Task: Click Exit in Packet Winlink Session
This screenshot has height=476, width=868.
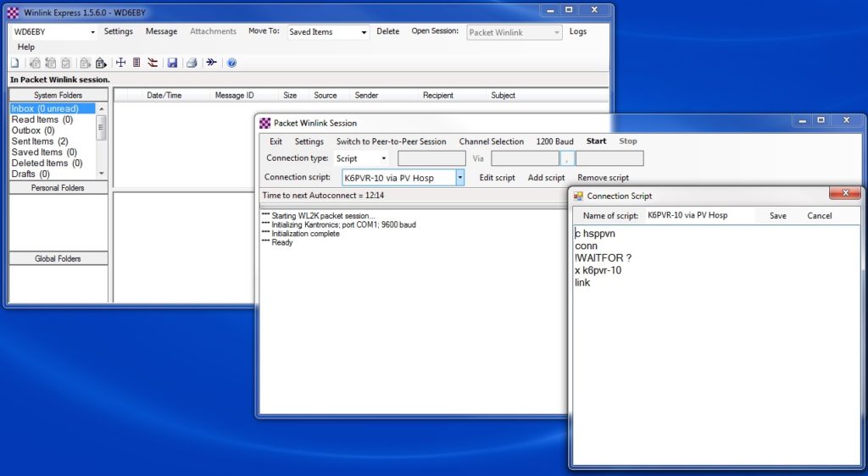Action: point(275,141)
